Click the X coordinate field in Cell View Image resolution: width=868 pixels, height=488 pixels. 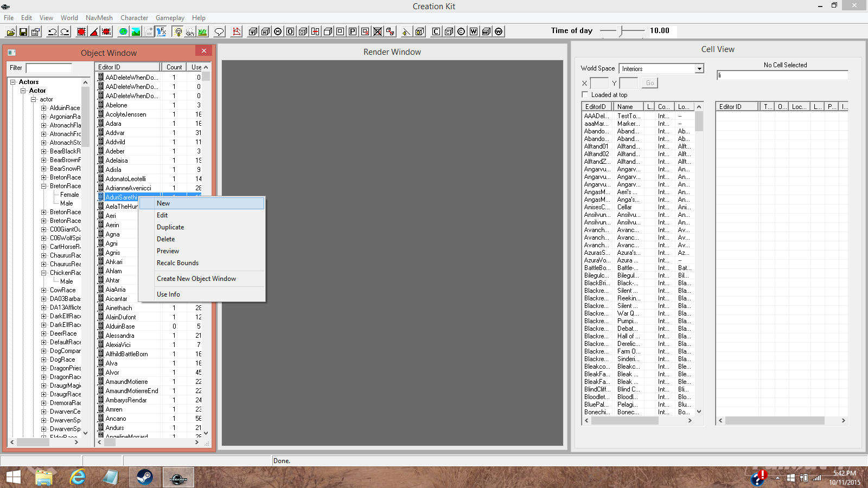599,83
